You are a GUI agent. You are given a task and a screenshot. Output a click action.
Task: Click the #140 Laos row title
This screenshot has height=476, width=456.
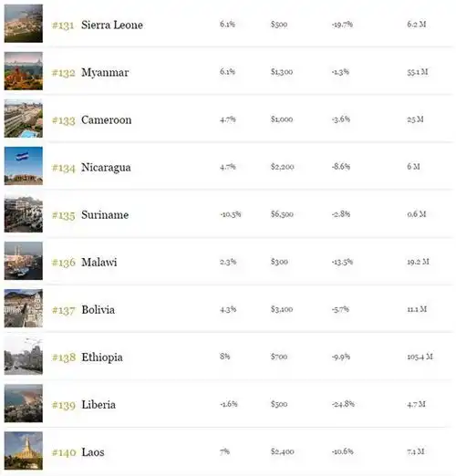(78, 452)
